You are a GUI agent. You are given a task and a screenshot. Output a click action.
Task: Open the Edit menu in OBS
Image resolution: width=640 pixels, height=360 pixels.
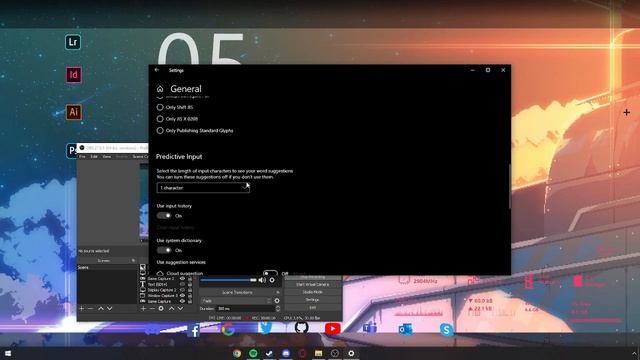94,157
